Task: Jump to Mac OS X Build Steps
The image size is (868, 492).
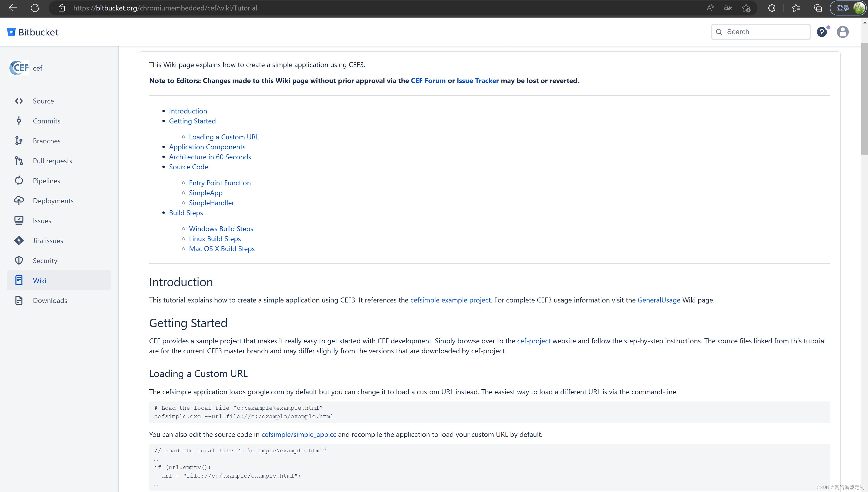Action: (x=222, y=249)
